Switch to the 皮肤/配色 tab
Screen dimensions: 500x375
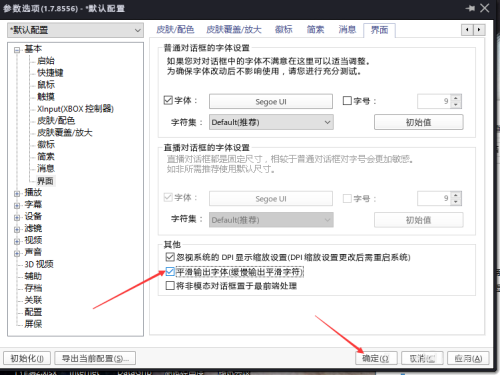pos(175,30)
